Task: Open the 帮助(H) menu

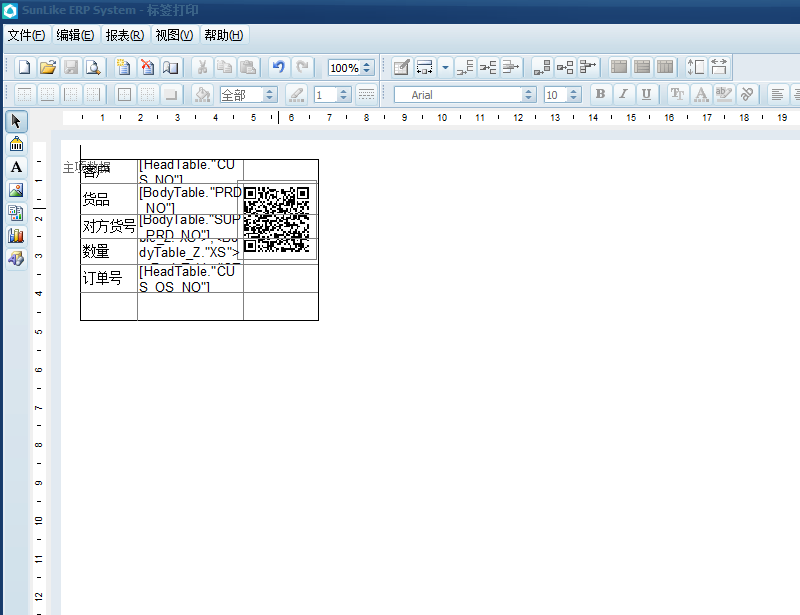Action: (224, 35)
